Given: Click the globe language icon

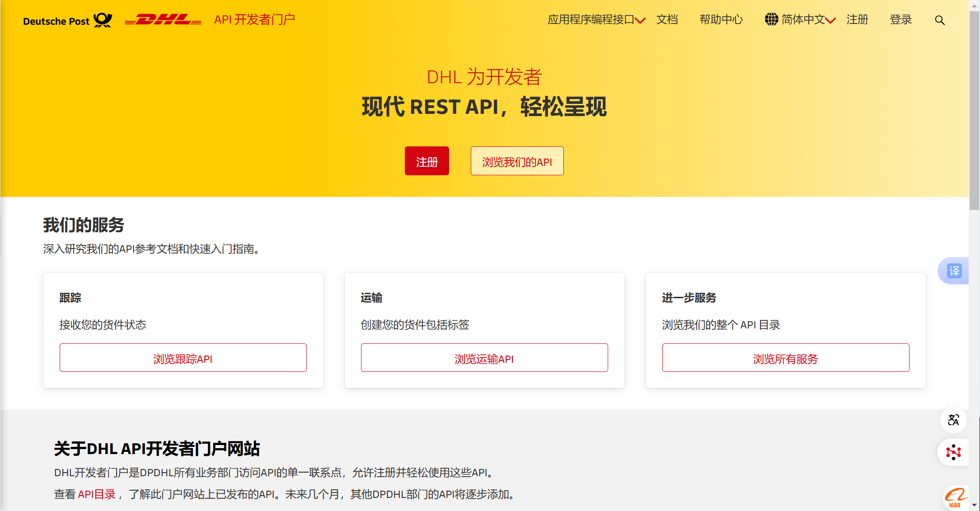Looking at the screenshot, I should click(771, 19).
